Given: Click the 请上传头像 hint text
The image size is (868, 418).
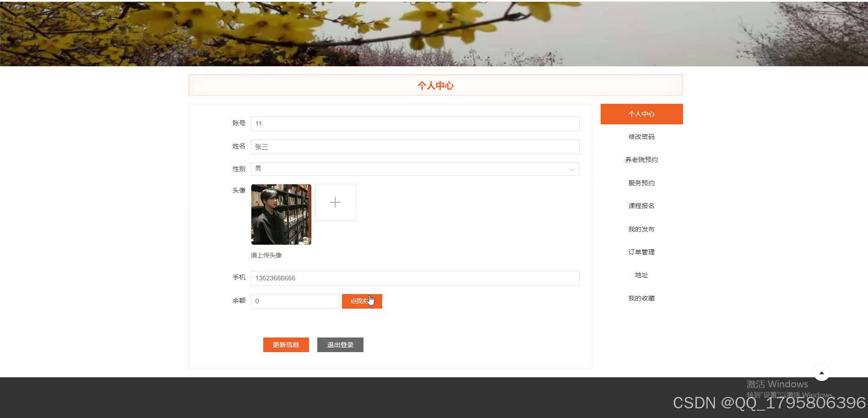Looking at the screenshot, I should coord(266,255).
